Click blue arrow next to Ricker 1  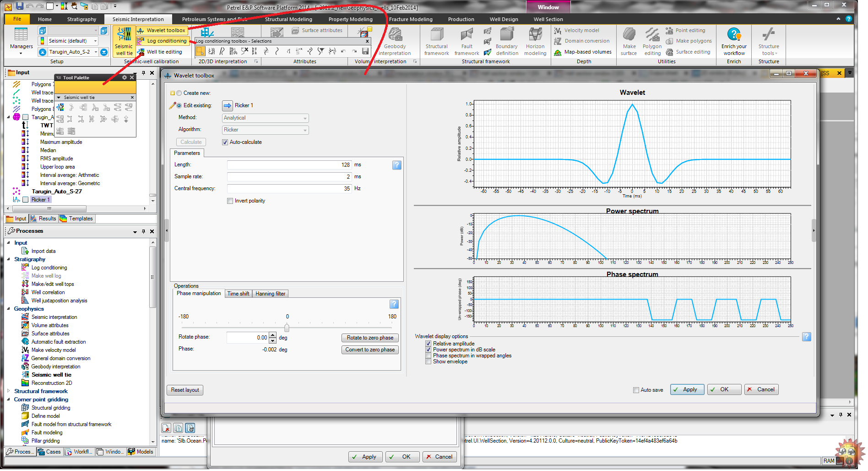point(228,105)
